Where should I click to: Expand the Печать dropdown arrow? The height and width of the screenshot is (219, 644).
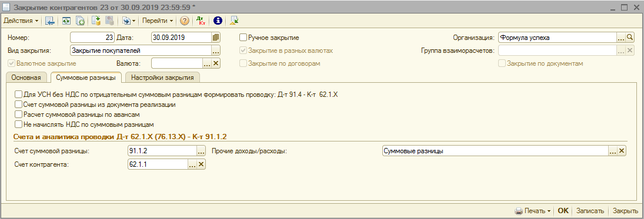point(549,211)
